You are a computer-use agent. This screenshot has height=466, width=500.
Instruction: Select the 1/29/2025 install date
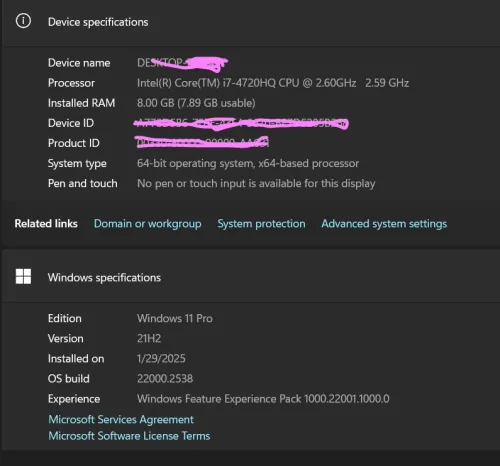click(161, 359)
